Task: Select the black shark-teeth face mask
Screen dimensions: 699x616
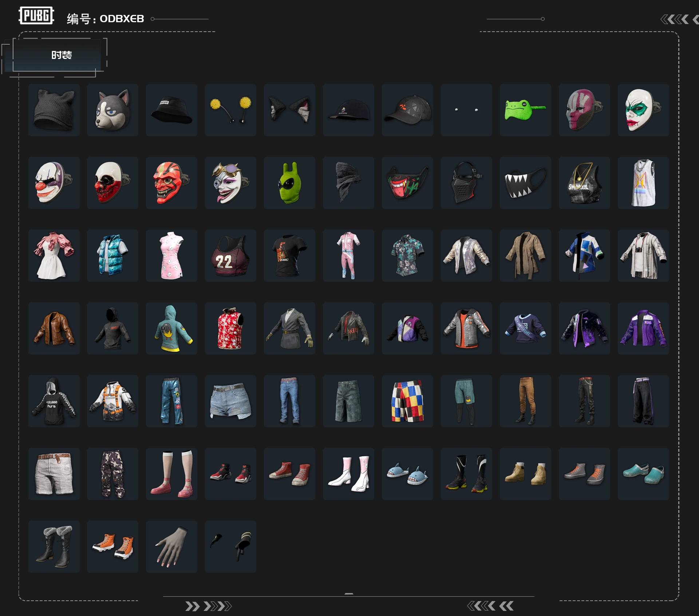Action: click(x=525, y=183)
